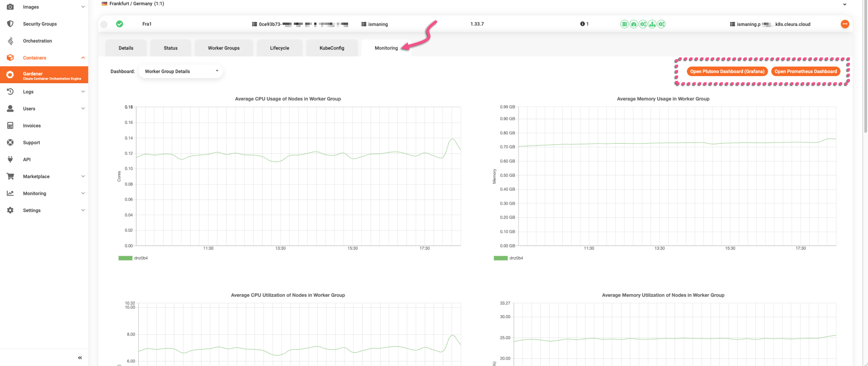The height and width of the screenshot is (366, 868).
Task: Toggle dnz0b4 legend swatch in CPU Usage chart
Action: (x=125, y=258)
